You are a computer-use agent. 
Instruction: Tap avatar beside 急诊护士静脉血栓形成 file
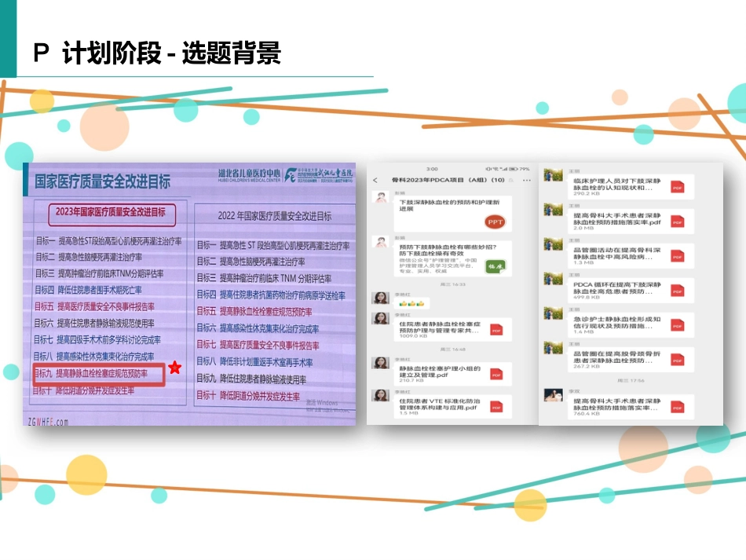(554, 313)
